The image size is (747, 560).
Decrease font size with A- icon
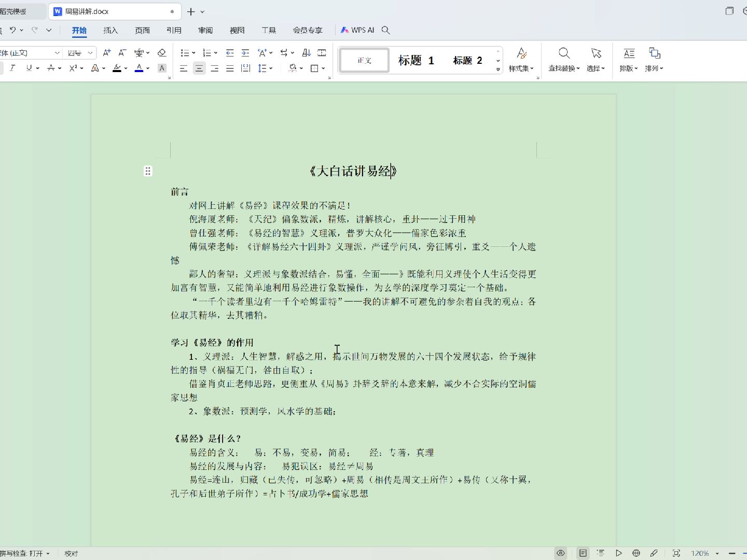point(122,53)
